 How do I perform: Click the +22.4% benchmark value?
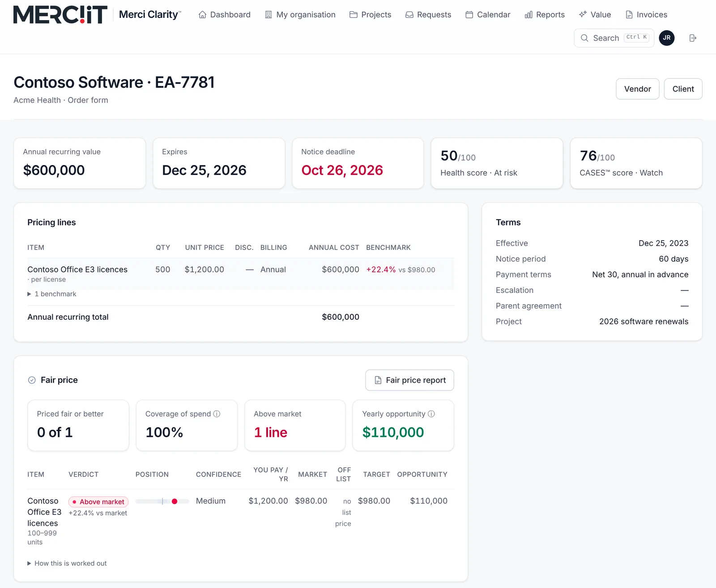click(381, 270)
